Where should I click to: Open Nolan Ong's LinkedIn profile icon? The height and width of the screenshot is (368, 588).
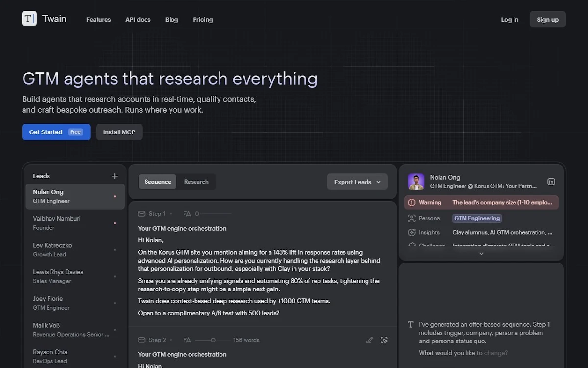551,182
